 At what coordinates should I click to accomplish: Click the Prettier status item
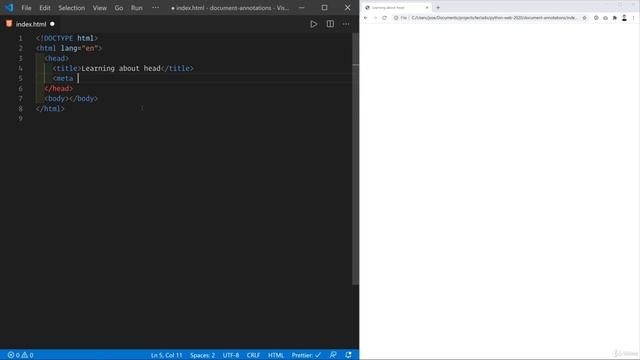point(306,355)
